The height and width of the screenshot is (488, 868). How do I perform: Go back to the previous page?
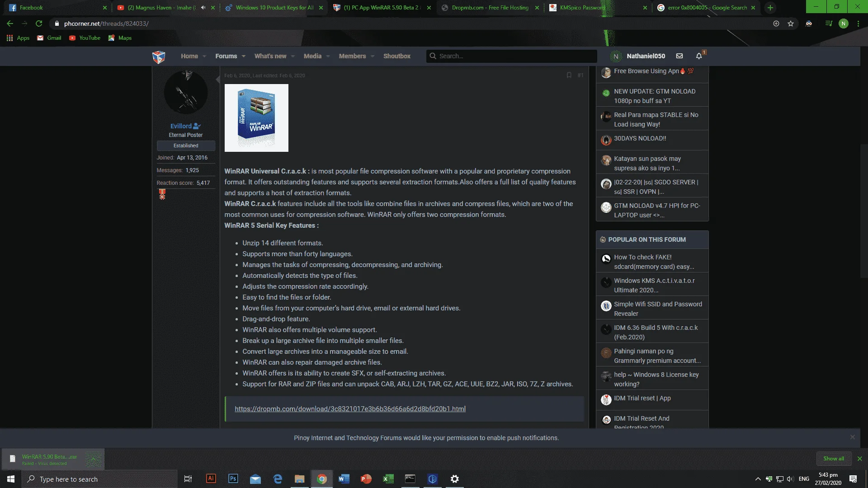tap(10, 23)
